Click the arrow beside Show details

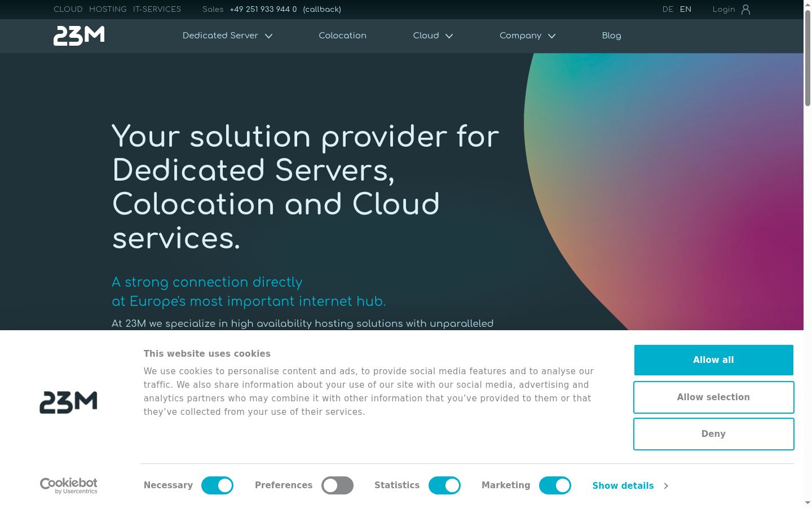[666, 486]
